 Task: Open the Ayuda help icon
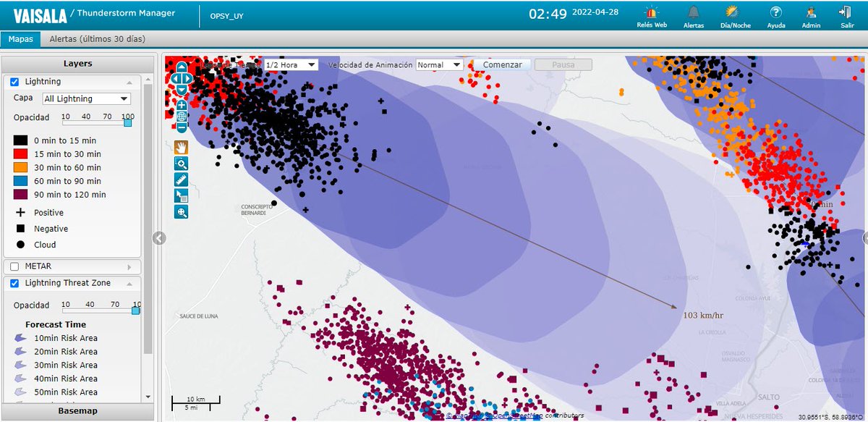click(x=776, y=12)
